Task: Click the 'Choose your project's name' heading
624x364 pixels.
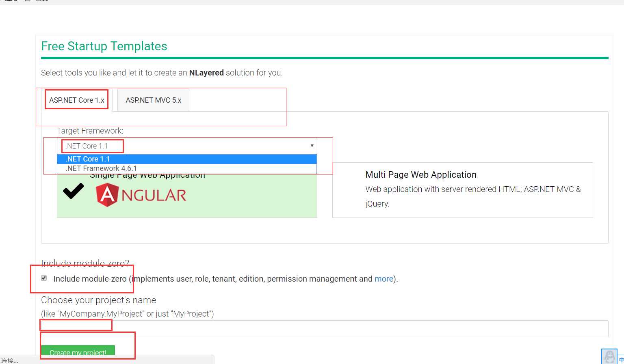Action: point(99,300)
